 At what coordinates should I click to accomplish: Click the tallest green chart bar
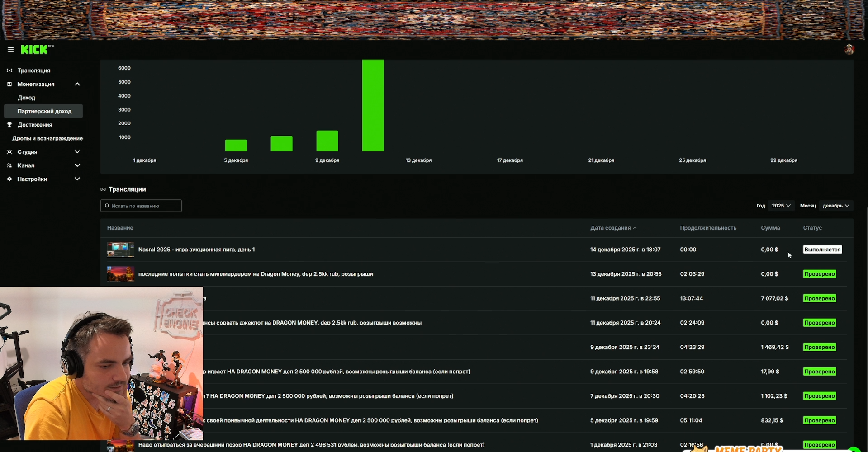(373, 105)
